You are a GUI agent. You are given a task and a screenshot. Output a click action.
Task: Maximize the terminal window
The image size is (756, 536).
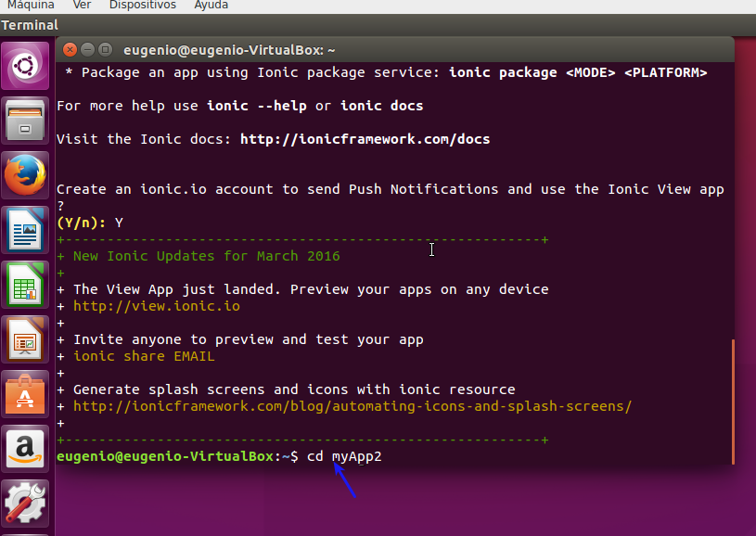coord(105,50)
